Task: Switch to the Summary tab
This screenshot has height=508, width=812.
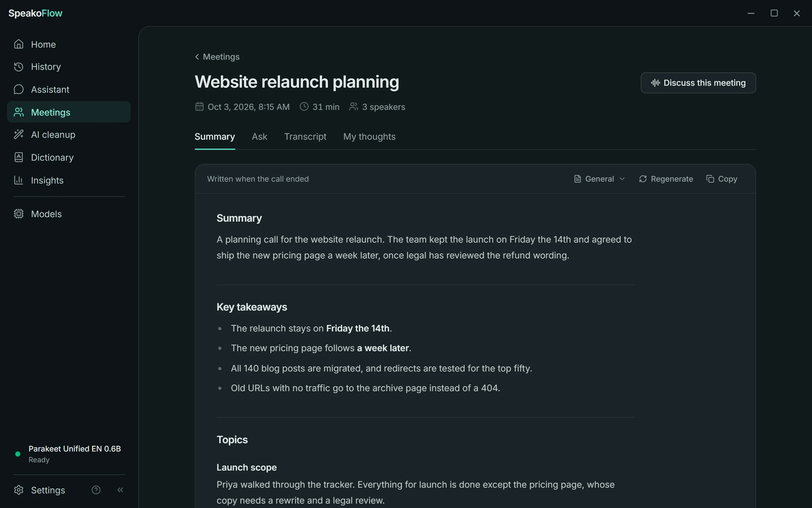Action: coord(215,137)
